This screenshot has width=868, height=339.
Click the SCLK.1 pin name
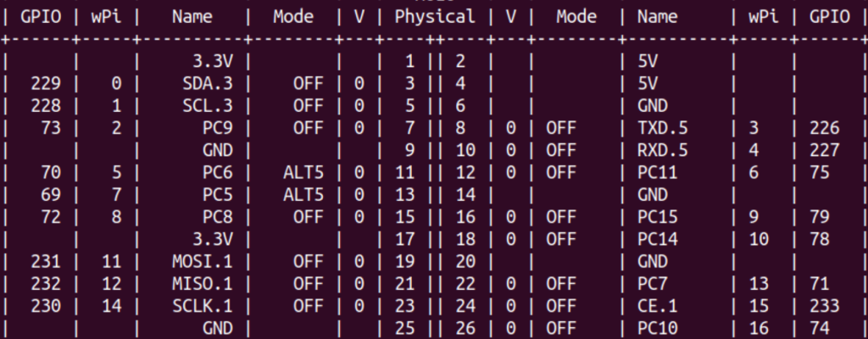click(203, 306)
